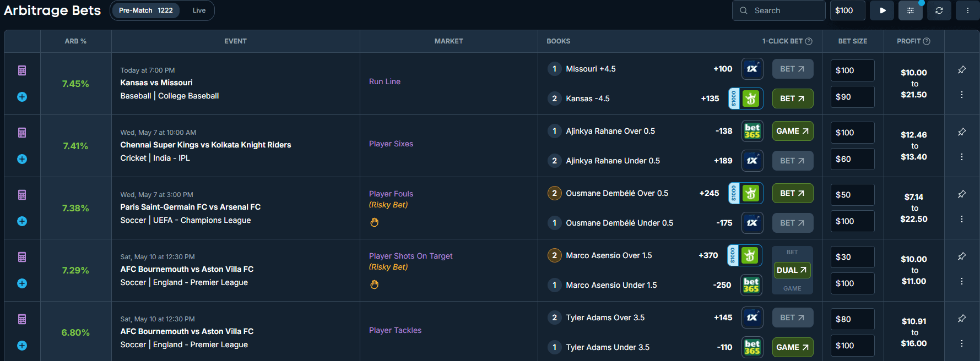Open more options for Player Tackles row
Screen dimensions: 980x361
(962, 343)
